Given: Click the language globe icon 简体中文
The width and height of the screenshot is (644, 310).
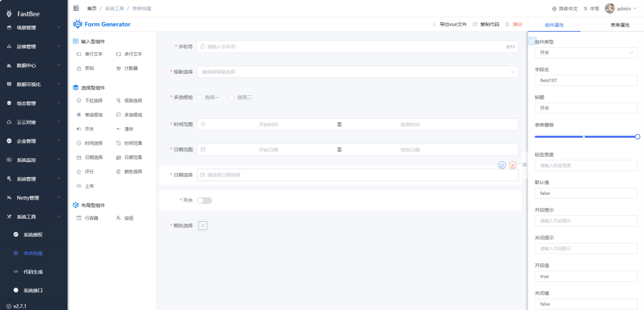Looking at the screenshot, I should tap(565, 8).
